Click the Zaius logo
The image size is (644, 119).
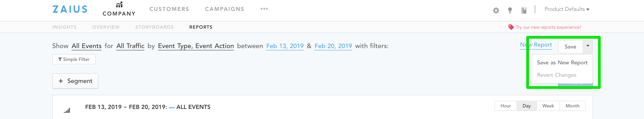click(x=70, y=9)
